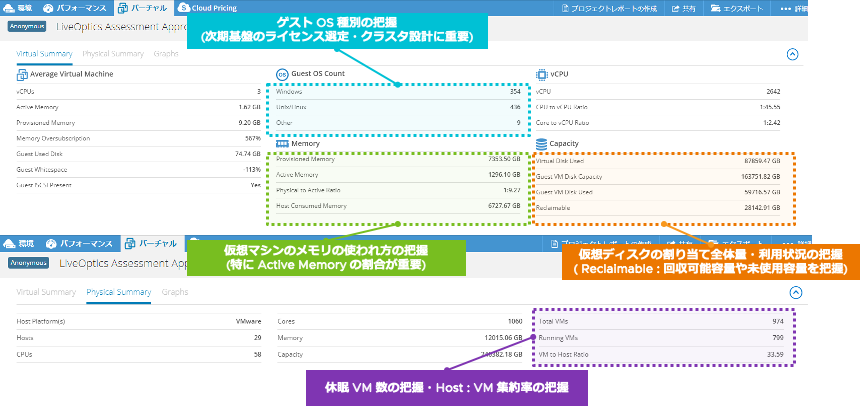Click the Reclaimable 28142.91 GB row

click(x=658, y=208)
